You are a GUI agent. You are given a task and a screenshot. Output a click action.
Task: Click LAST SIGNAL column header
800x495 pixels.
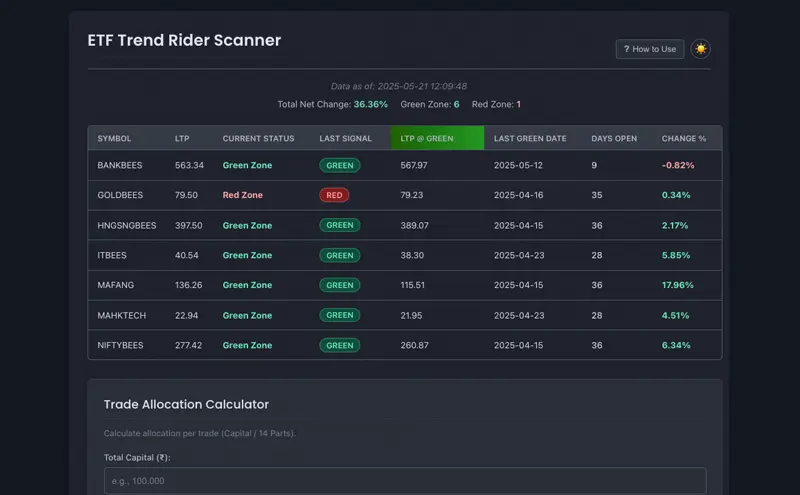click(x=345, y=138)
